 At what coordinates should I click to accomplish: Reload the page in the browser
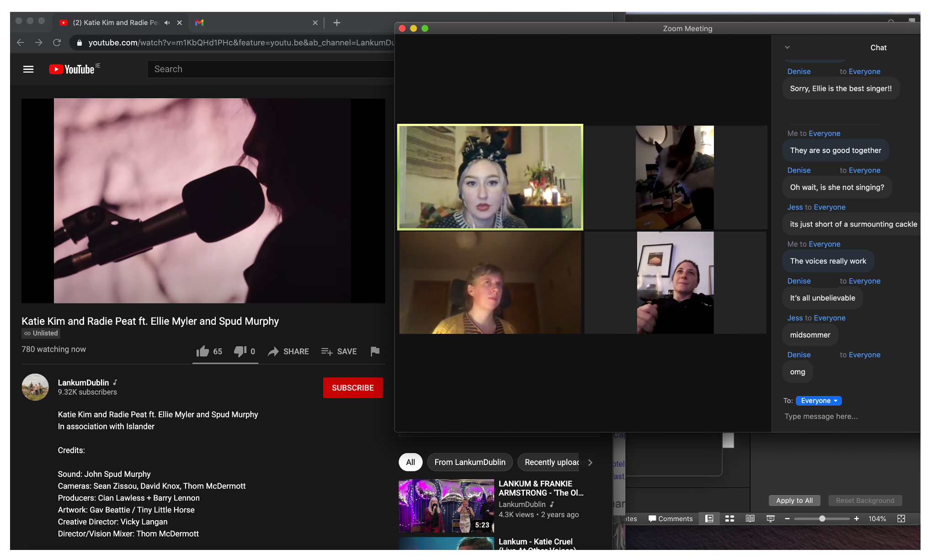[57, 42]
